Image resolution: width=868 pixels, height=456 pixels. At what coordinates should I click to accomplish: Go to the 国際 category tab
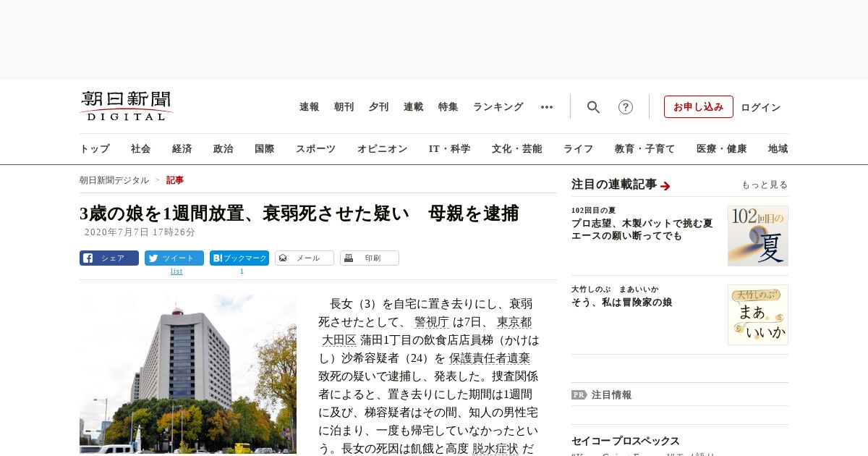[265, 149]
